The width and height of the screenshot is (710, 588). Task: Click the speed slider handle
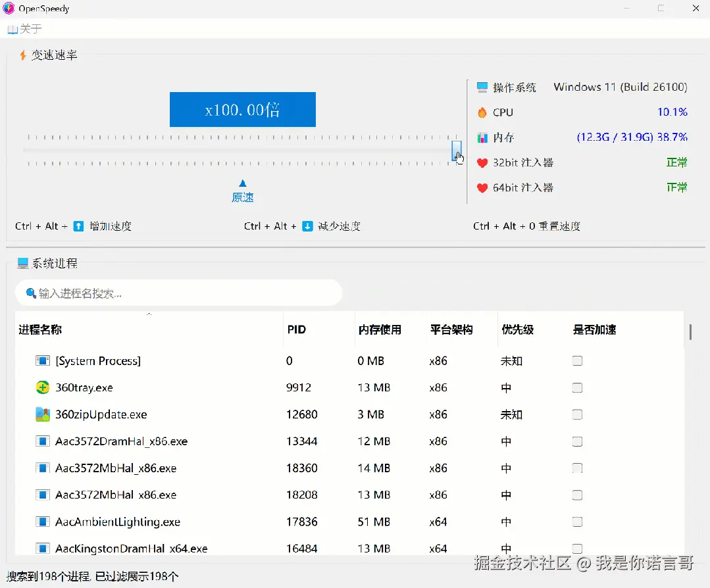tap(457, 150)
